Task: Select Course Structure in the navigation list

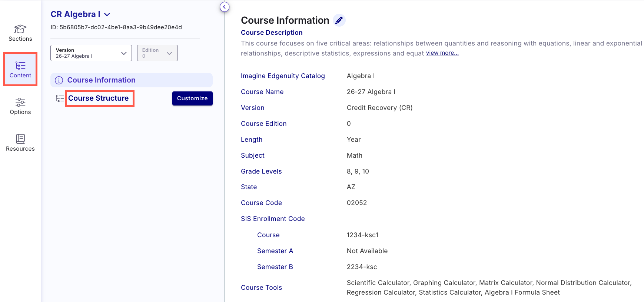Action: pos(99,98)
